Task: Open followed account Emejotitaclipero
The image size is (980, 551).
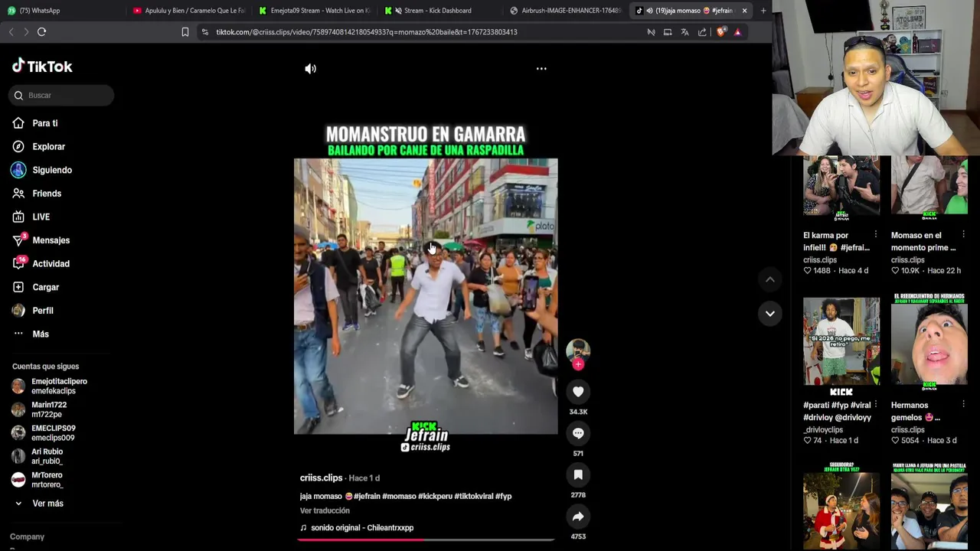Action: [x=58, y=386]
